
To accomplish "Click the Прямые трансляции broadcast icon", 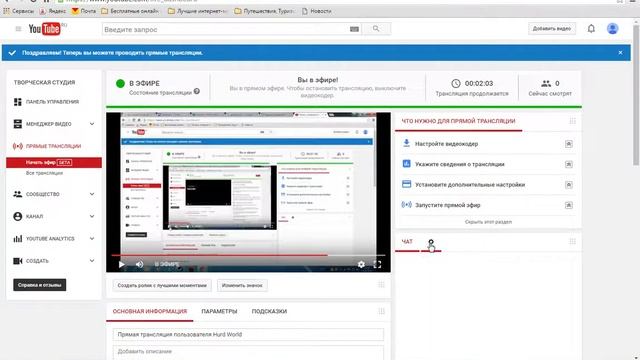I will point(18,146).
